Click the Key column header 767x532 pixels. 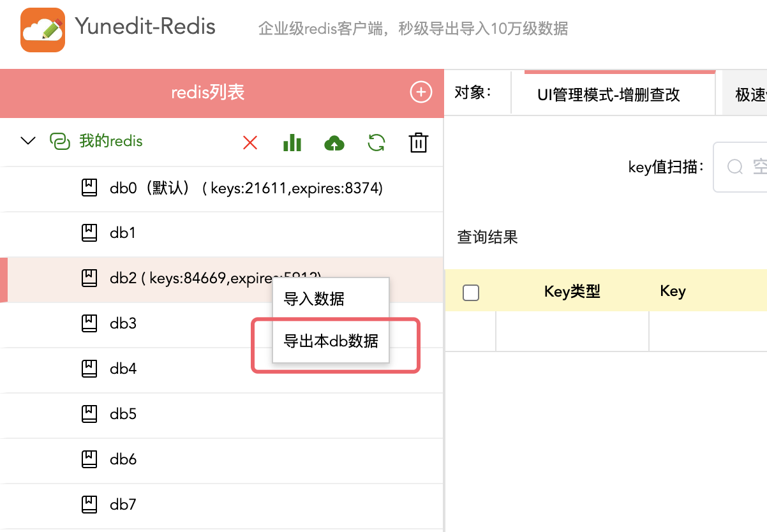point(673,292)
